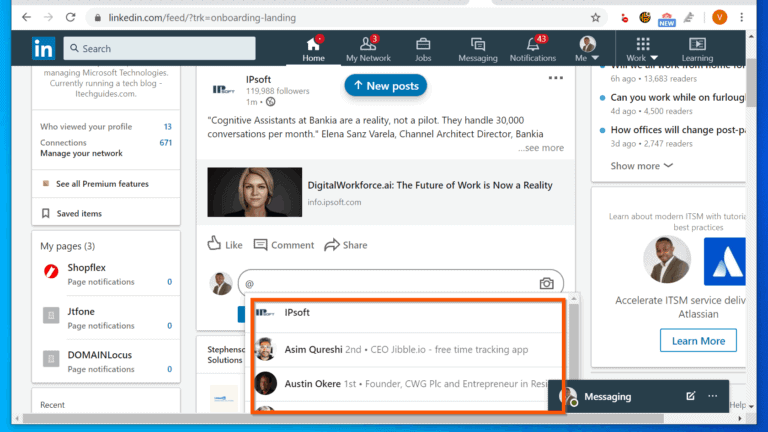768x432 pixels.
Task: Open the Messaging overlay header
Action: pos(607,396)
